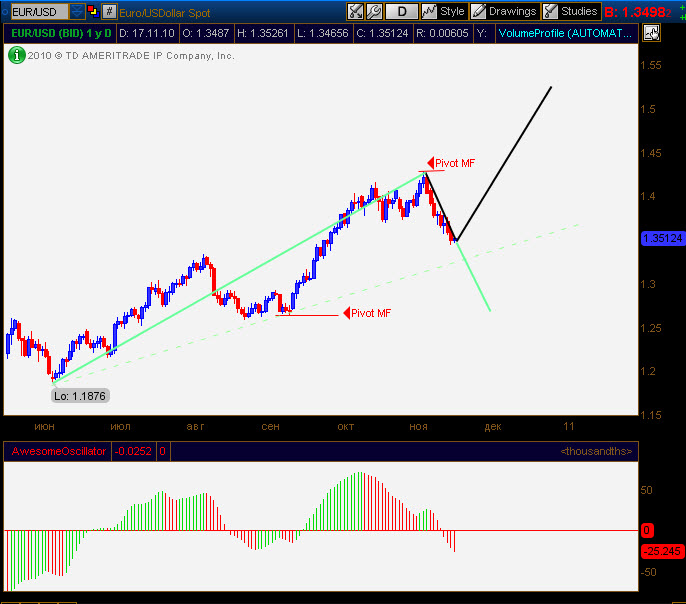The width and height of the screenshot is (686, 604).
Task: Click the VolumeProfile study label in header
Action: pyautogui.click(x=565, y=33)
